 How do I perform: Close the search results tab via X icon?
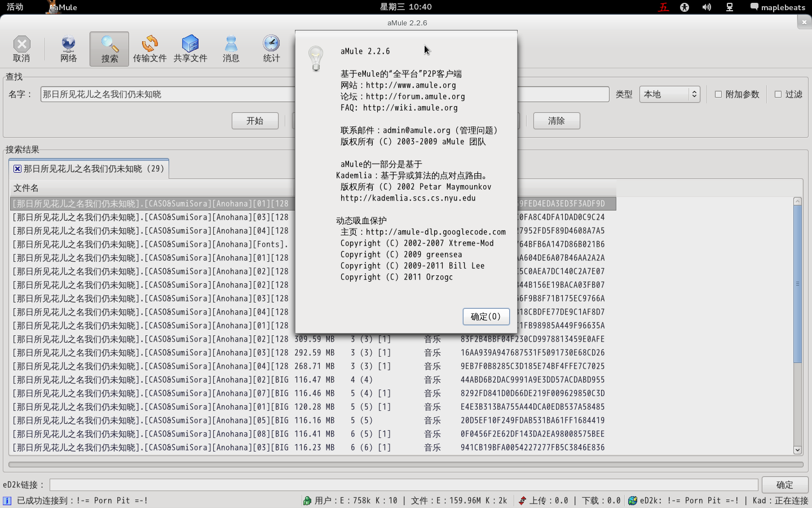[17, 169]
